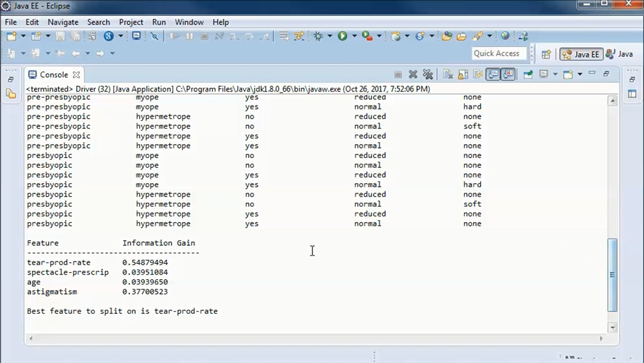This screenshot has width=644, height=363.
Task: Click the Step Over icon
Action: tap(249, 36)
